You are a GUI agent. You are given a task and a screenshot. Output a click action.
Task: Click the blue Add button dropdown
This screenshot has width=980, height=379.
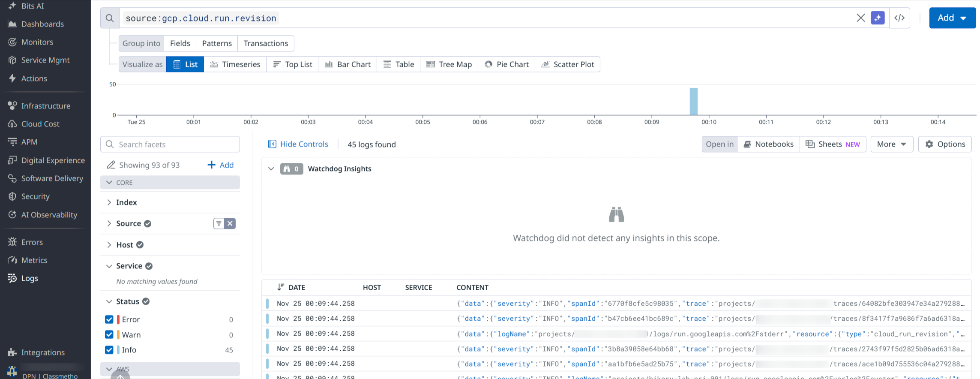(x=952, y=18)
